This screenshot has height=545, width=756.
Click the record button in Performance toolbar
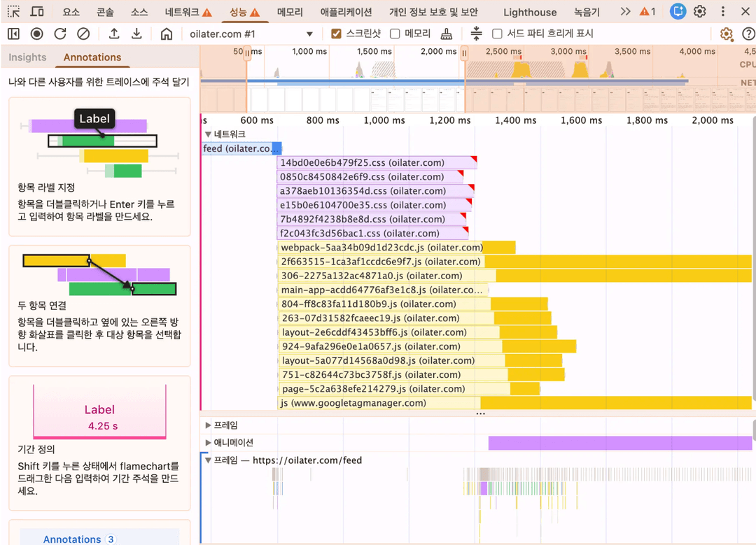(x=36, y=34)
